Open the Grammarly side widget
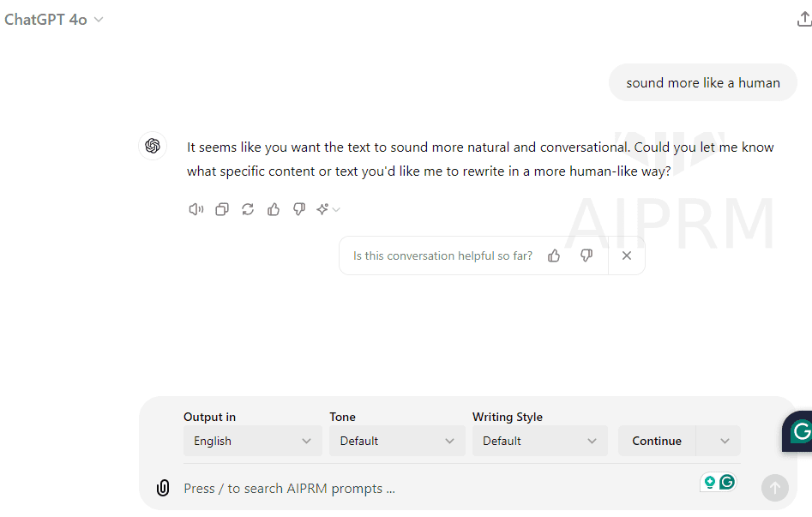This screenshot has height=517, width=812. click(800, 431)
